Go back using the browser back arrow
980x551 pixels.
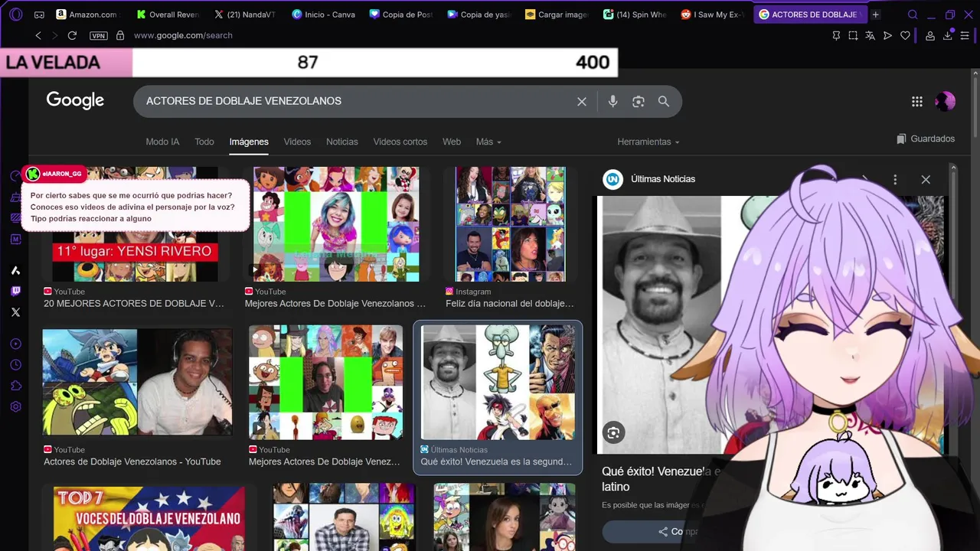point(38,35)
